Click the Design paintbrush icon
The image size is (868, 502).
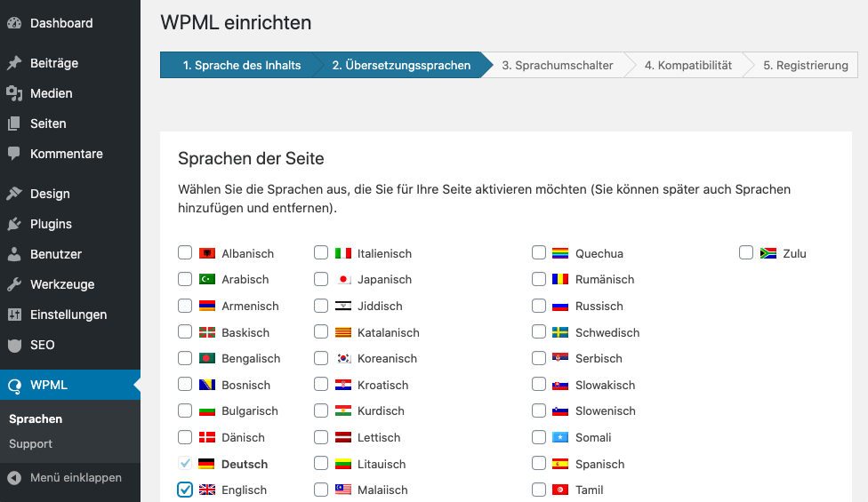pos(14,194)
